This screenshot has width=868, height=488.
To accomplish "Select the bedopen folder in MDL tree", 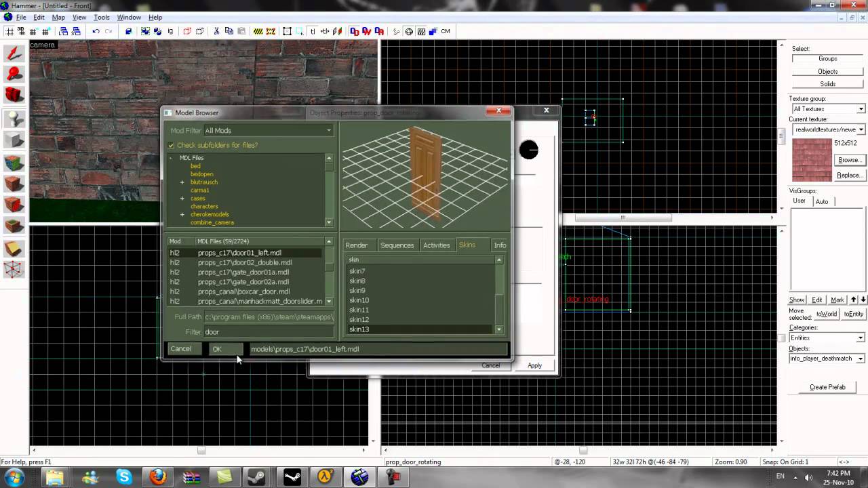I will [x=201, y=174].
